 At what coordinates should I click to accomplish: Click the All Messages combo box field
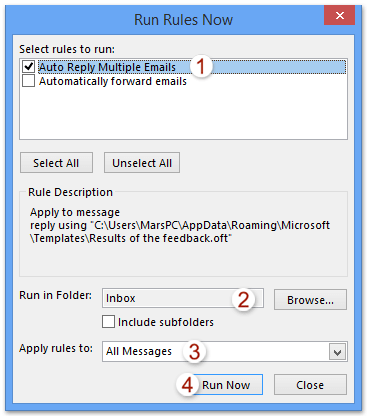pos(225,352)
